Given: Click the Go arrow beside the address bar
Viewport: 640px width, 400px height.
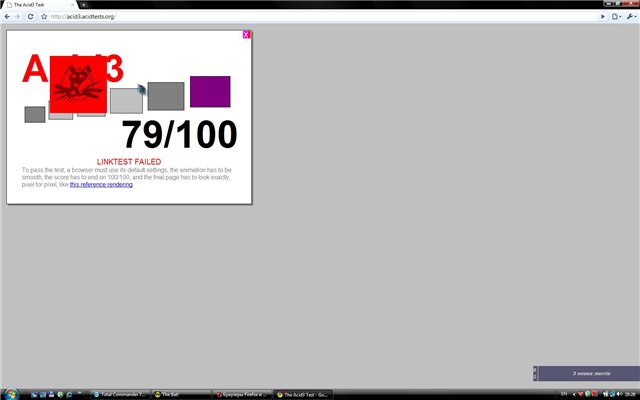Looking at the screenshot, I should 603,17.
